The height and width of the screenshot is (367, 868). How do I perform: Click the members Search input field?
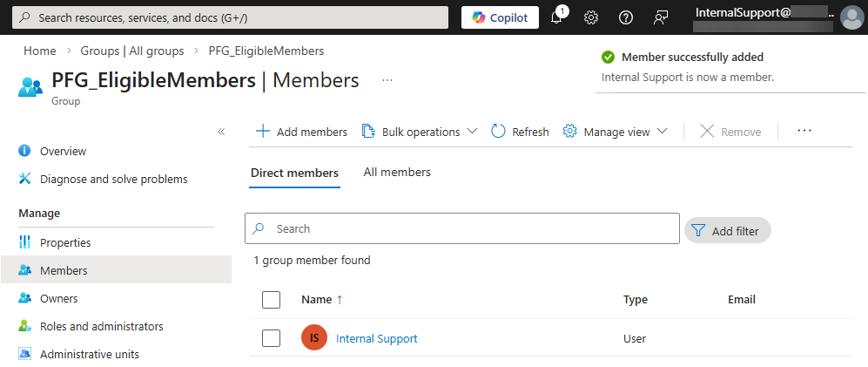click(470, 228)
